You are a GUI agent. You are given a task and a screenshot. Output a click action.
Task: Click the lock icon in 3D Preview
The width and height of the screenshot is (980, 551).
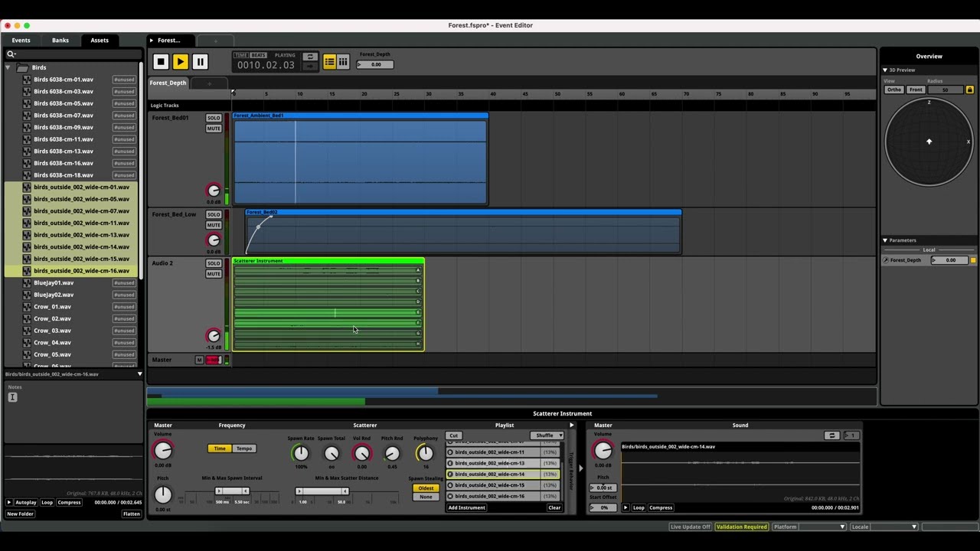pyautogui.click(x=969, y=90)
